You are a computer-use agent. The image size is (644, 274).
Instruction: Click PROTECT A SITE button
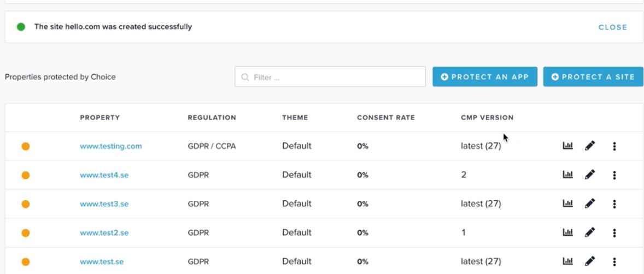pos(593,77)
